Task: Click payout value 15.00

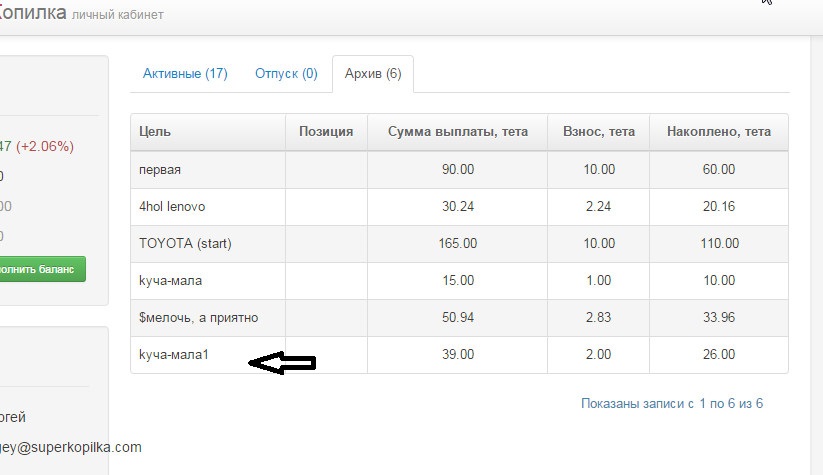Action: (458, 280)
